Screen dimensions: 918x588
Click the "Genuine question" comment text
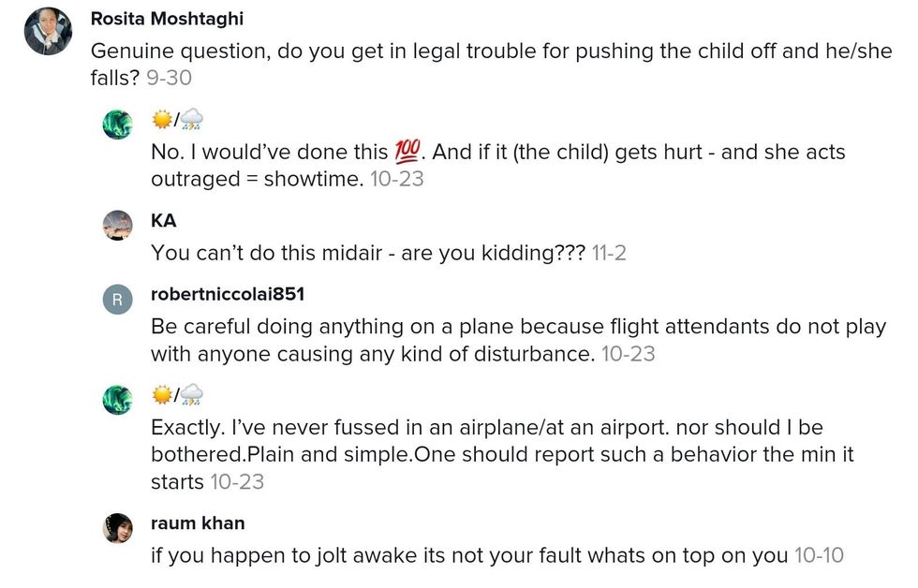click(x=468, y=51)
